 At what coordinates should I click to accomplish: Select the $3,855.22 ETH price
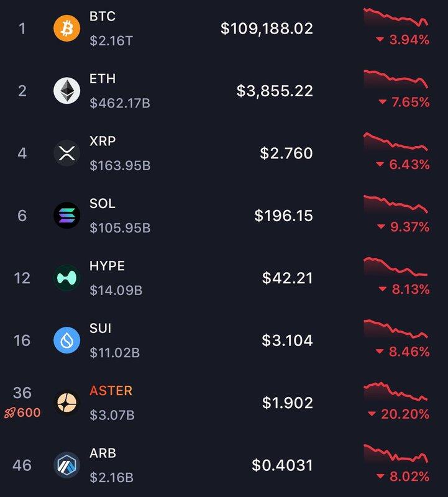(275, 91)
